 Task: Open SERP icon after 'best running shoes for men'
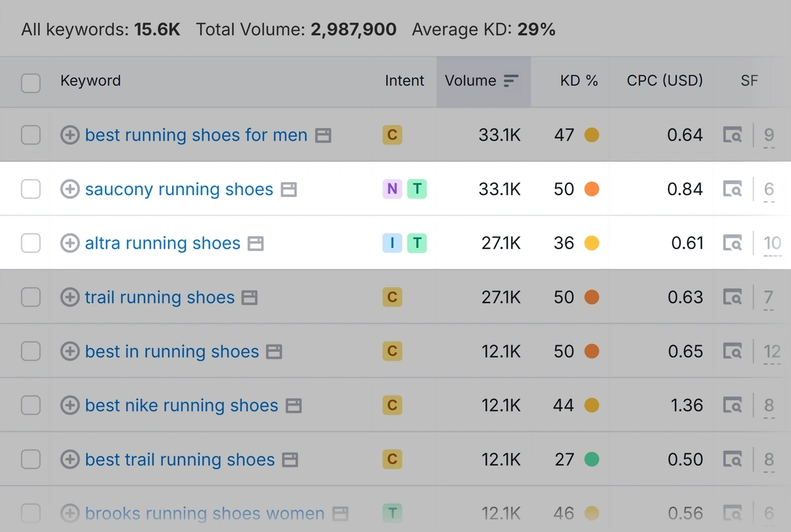323,136
